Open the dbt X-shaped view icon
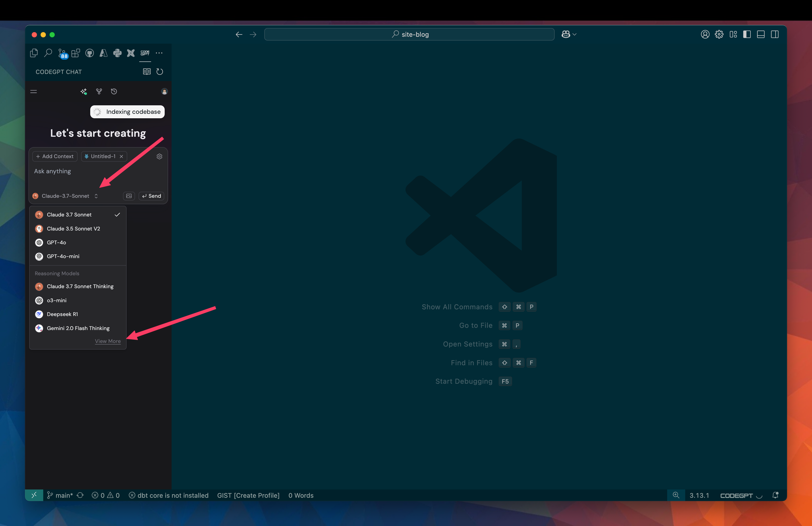This screenshot has width=812, height=526. click(131, 53)
